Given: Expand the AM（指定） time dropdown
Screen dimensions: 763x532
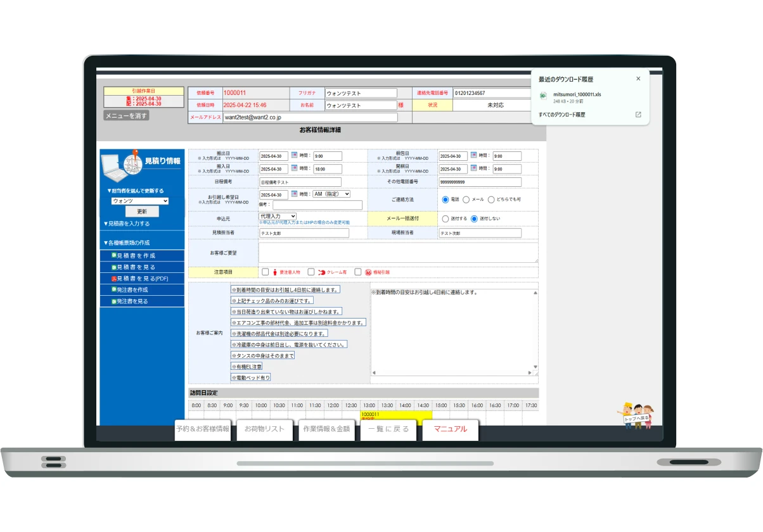Looking at the screenshot, I should (331, 194).
